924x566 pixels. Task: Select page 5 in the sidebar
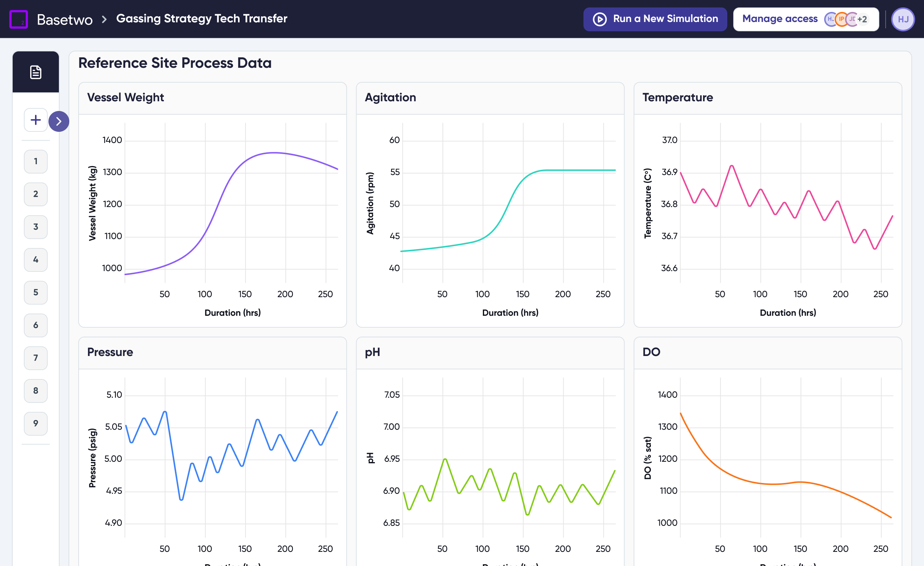pos(36,292)
